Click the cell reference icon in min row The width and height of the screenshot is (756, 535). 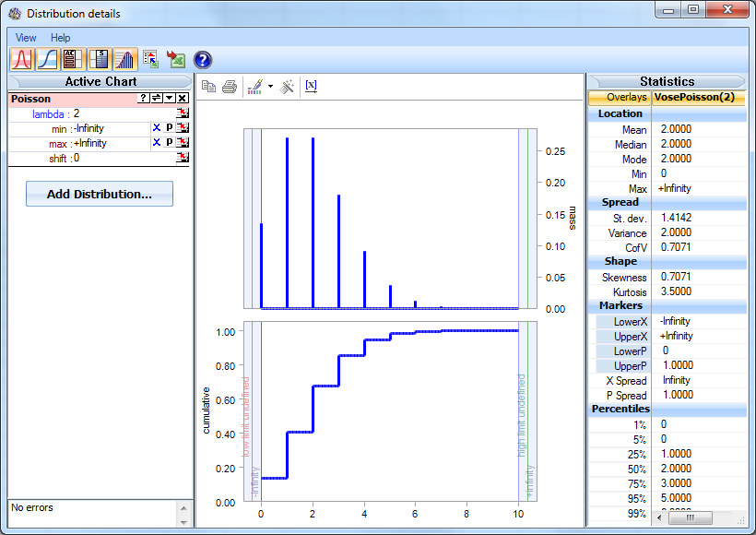(183, 128)
